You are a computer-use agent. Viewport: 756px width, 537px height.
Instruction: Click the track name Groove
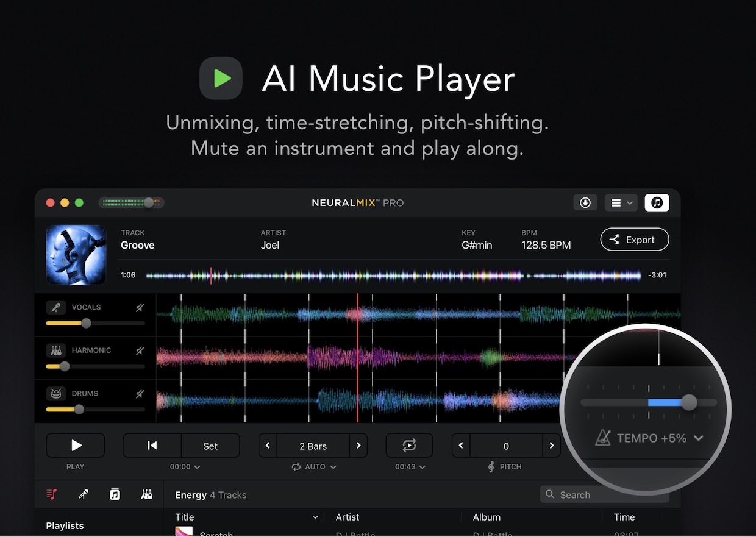coord(138,245)
